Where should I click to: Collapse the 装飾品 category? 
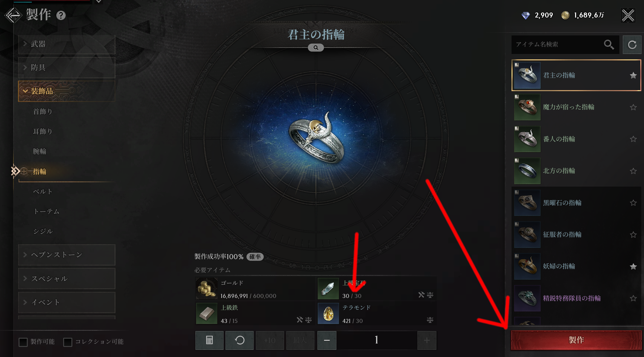67,91
